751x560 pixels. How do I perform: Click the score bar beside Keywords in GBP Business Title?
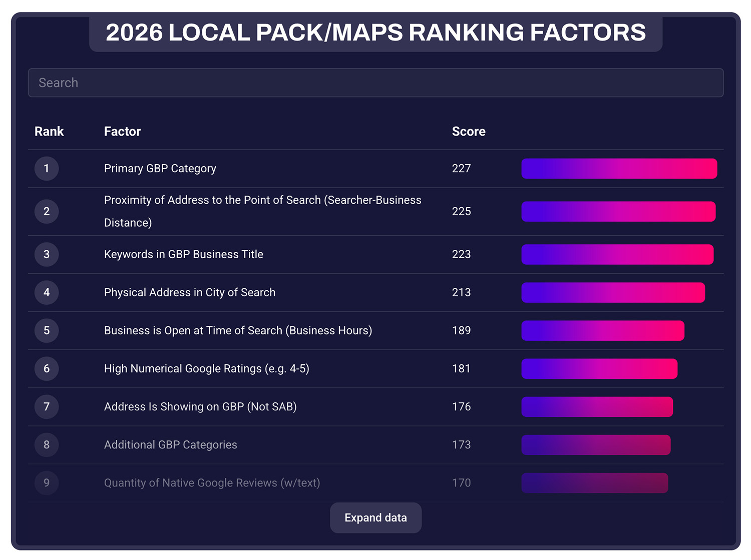click(x=617, y=254)
